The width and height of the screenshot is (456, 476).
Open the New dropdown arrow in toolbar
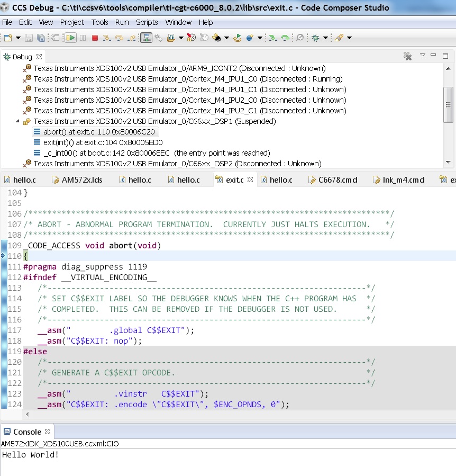tap(18, 38)
